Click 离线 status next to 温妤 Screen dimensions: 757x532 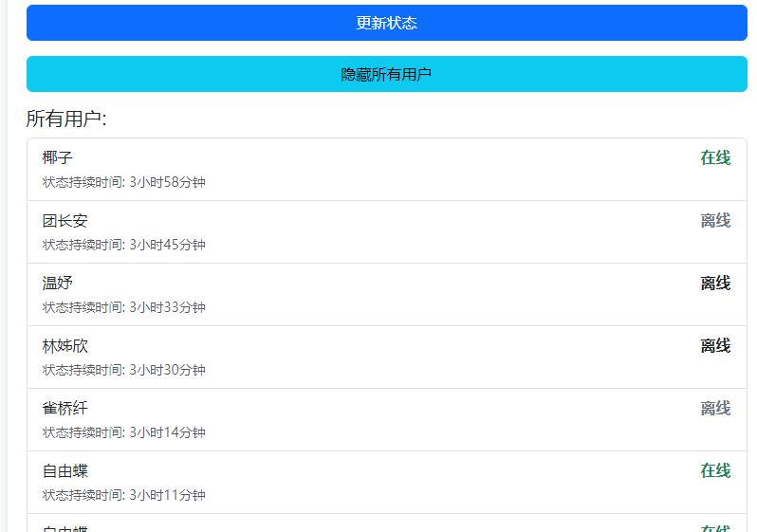[x=715, y=283]
